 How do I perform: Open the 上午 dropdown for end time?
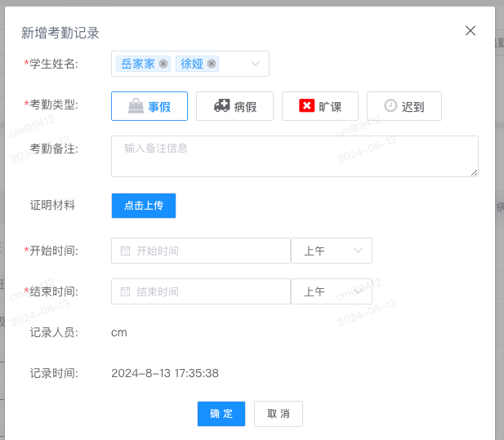(332, 291)
